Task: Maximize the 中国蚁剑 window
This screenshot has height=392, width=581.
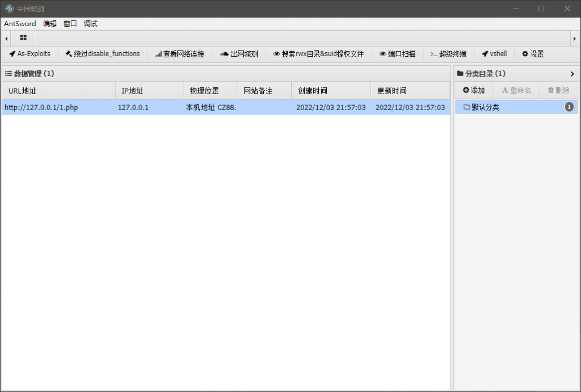Action: click(541, 8)
